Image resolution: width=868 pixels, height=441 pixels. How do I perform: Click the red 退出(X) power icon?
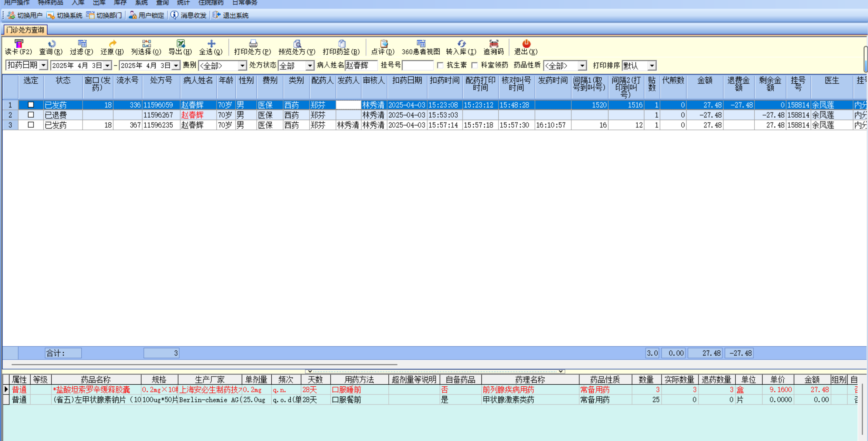click(526, 43)
